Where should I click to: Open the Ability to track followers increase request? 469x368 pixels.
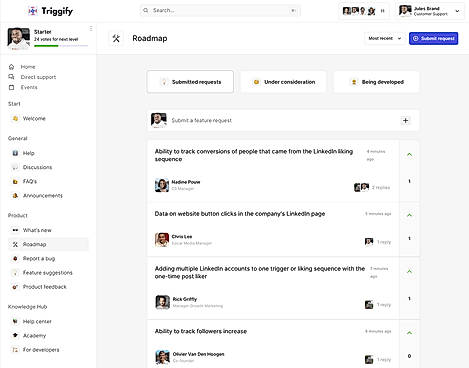coord(201,331)
